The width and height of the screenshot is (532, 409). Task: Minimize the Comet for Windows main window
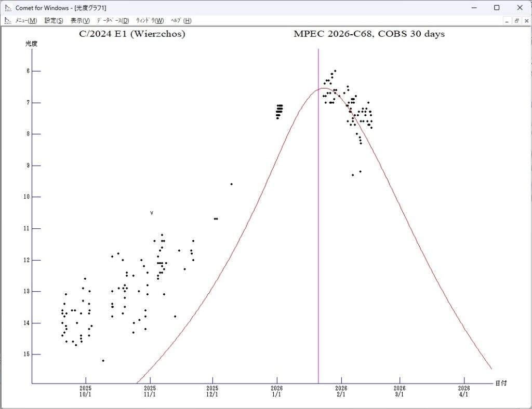pyautogui.click(x=473, y=7)
